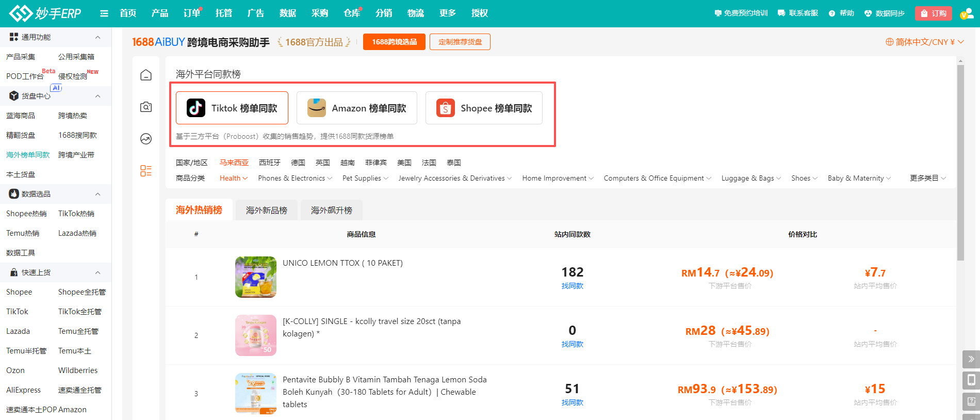This screenshot has width=980, height=420.
Task: Click the UNICO LEMON TTOX product thumbnail
Action: (256, 277)
